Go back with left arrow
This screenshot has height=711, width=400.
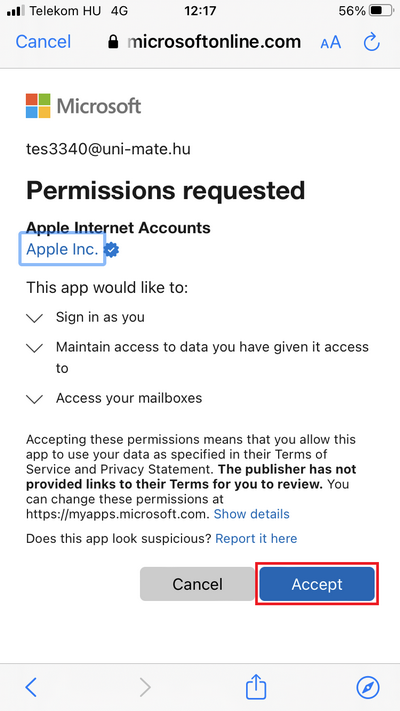[x=31, y=688]
